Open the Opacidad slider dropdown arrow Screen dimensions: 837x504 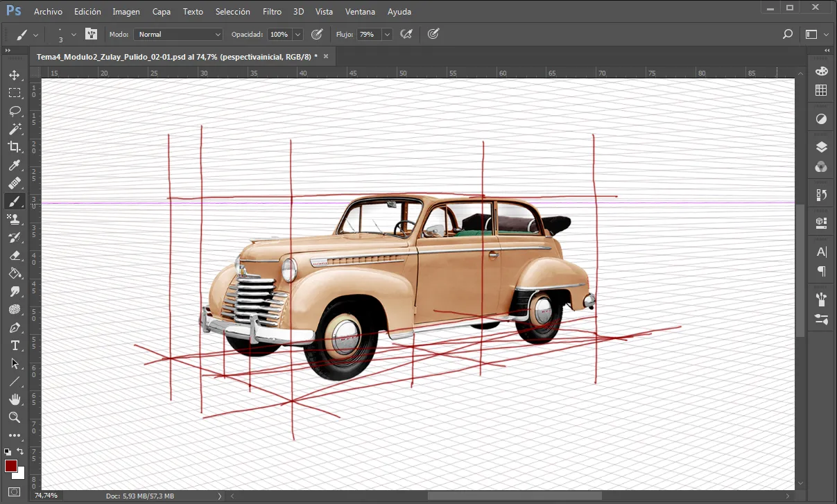pos(298,34)
